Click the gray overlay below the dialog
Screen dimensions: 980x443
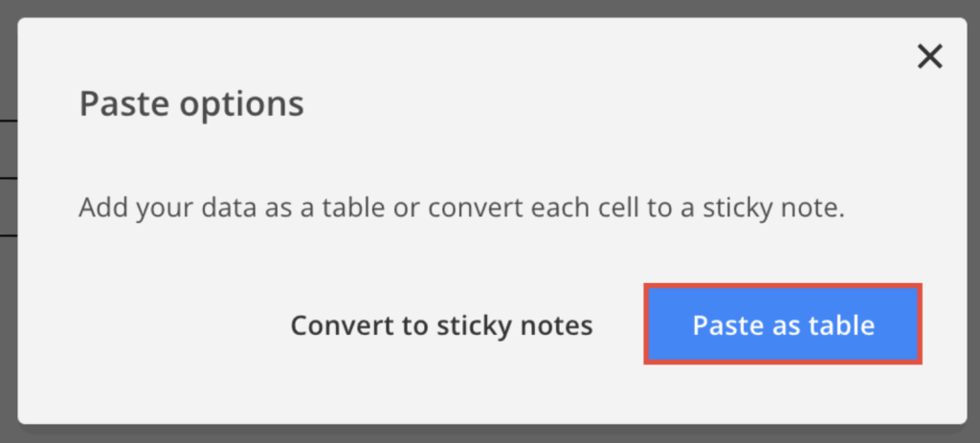point(479,434)
